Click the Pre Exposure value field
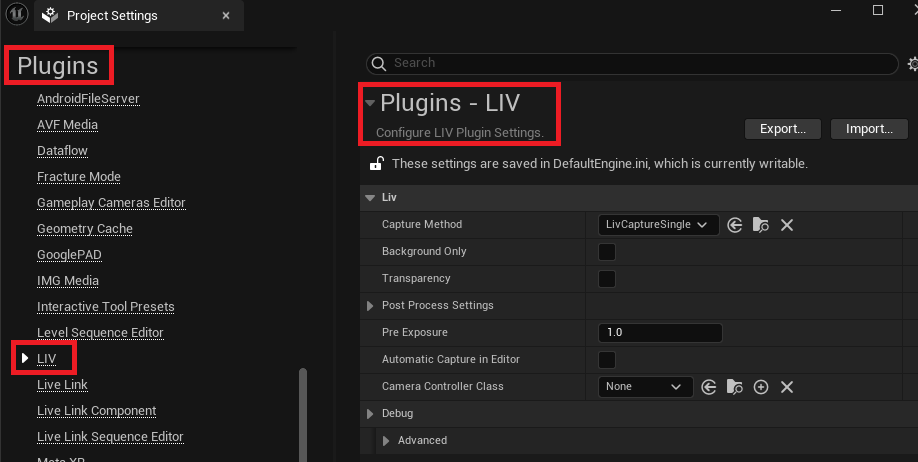This screenshot has width=918, height=462. [x=659, y=333]
